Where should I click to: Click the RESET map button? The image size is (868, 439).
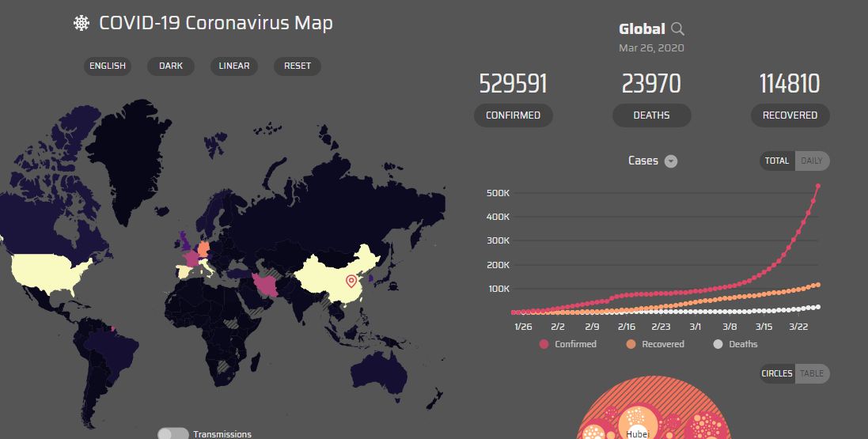[x=298, y=66]
